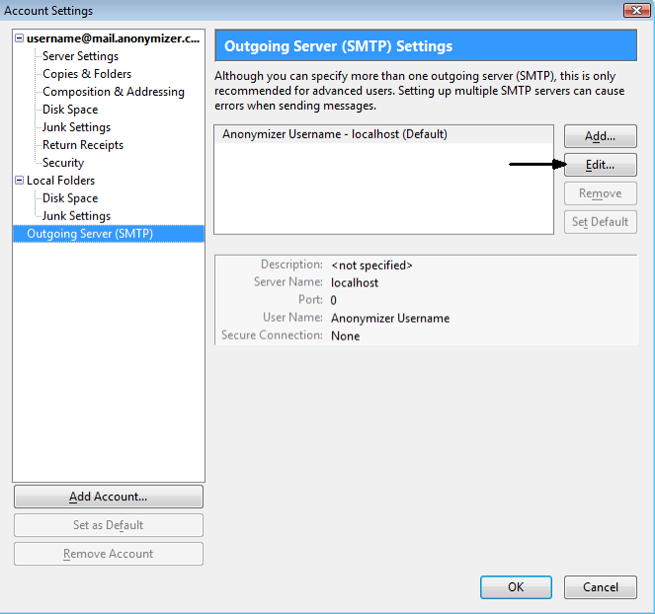Select Outgoing Server (SMTP) in sidebar
The width and height of the screenshot is (655, 614).
[90, 234]
